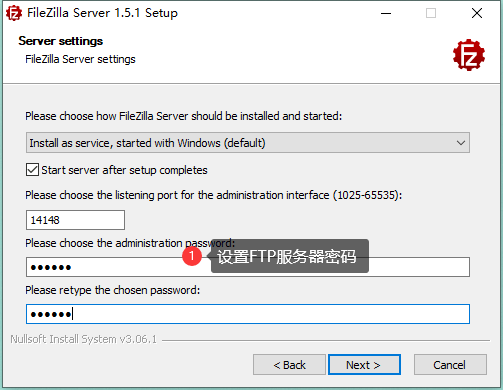503x390 pixels.
Task: Cancel the FileZilla Server installation
Action: [x=450, y=365]
